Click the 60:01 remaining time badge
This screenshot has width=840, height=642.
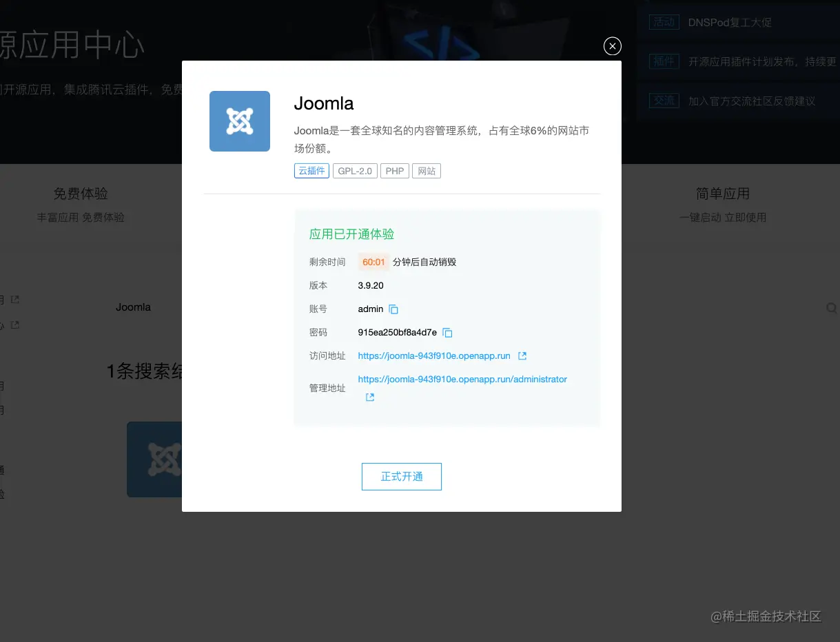click(373, 262)
